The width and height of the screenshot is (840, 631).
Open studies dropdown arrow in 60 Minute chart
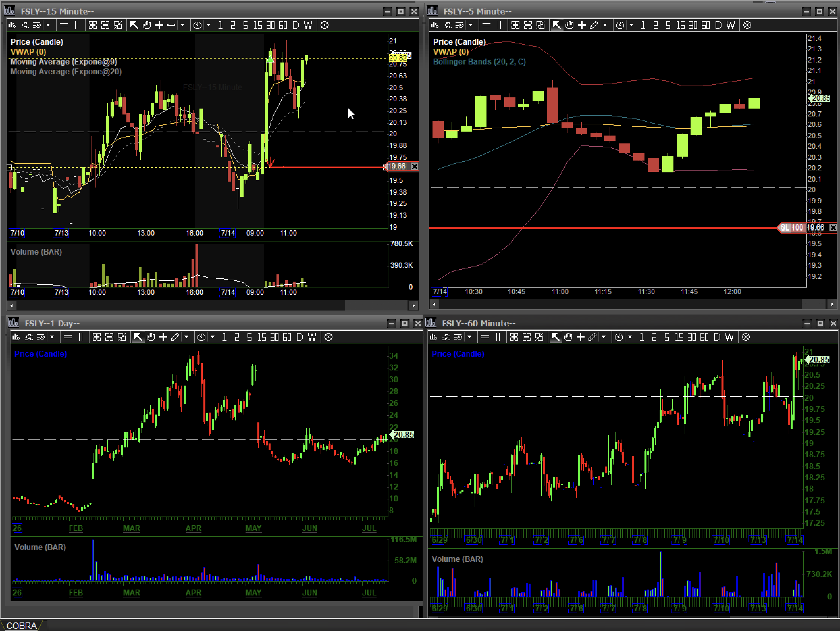[x=470, y=337]
